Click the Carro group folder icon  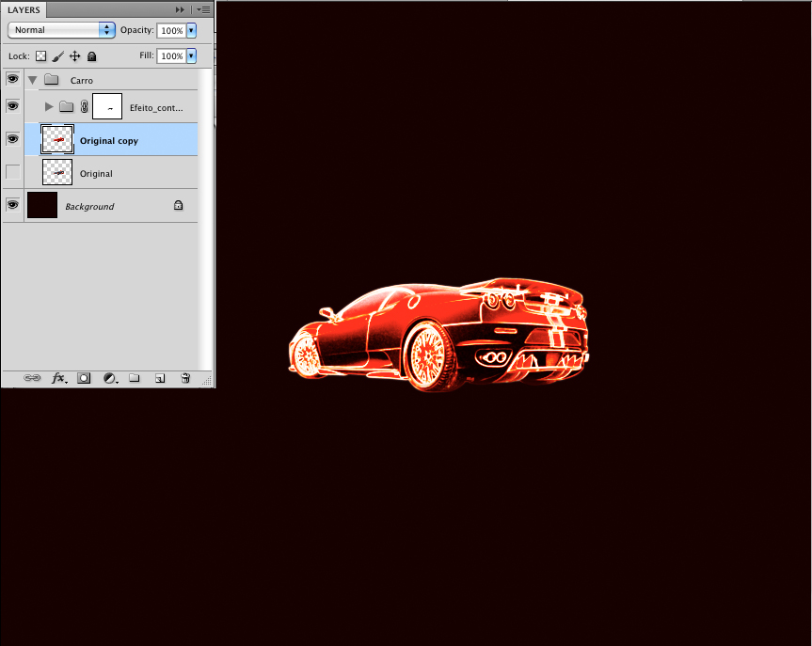pos(51,79)
